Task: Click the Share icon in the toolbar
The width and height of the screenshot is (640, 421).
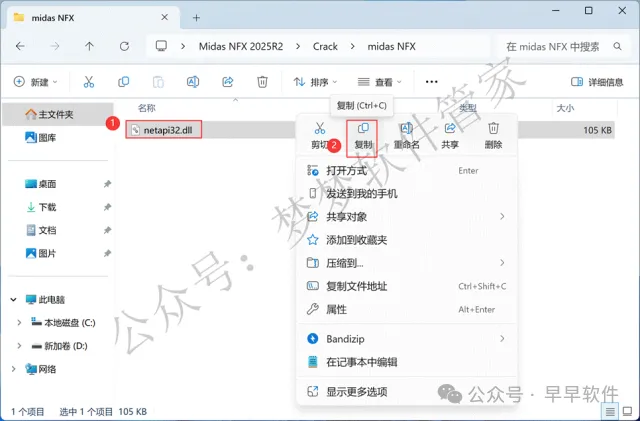Action: [227, 82]
